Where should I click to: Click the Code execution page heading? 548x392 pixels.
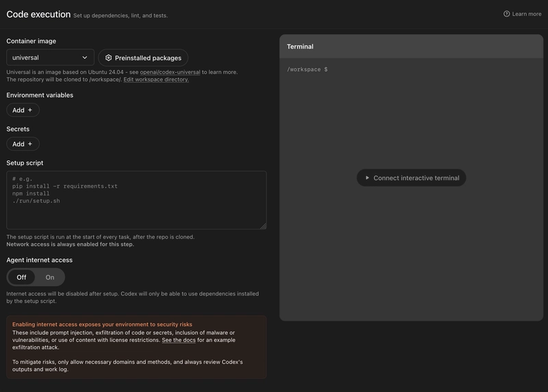(x=38, y=14)
